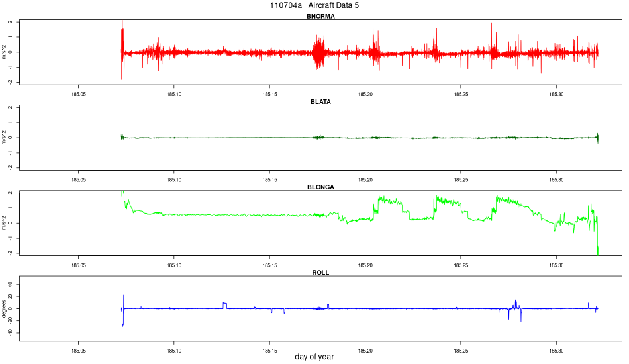
Task: Click the 2 y-tick of the BNORMA plot
Action: point(11,22)
